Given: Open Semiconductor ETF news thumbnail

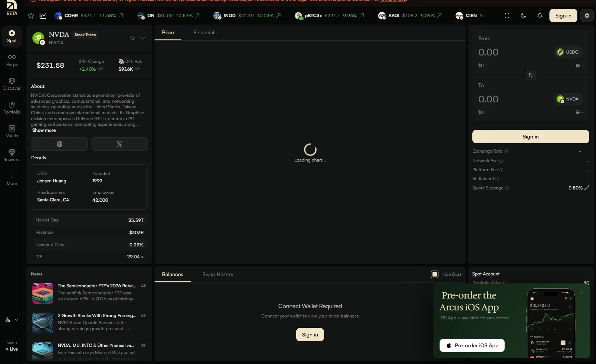Looking at the screenshot, I should pyautogui.click(x=43, y=293).
